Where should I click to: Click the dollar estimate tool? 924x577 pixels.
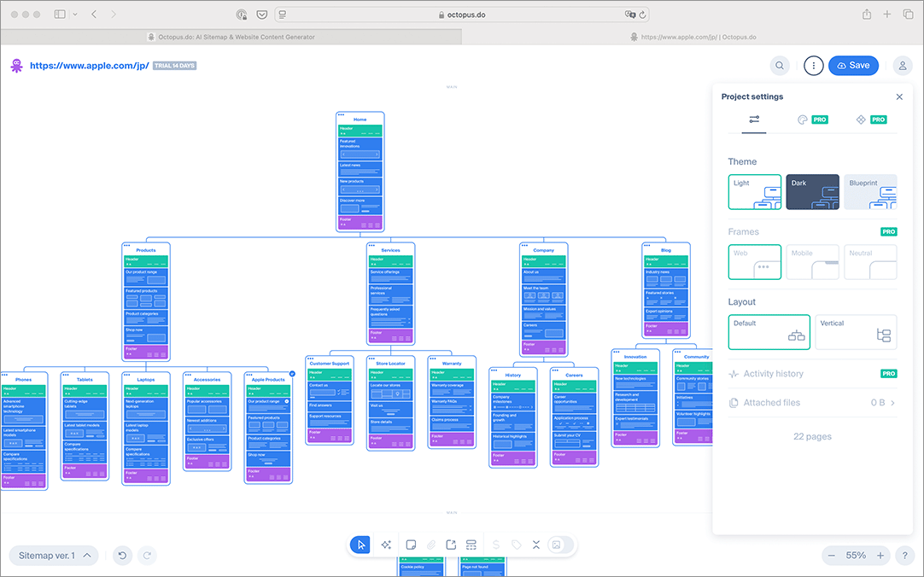coord(496,545)
